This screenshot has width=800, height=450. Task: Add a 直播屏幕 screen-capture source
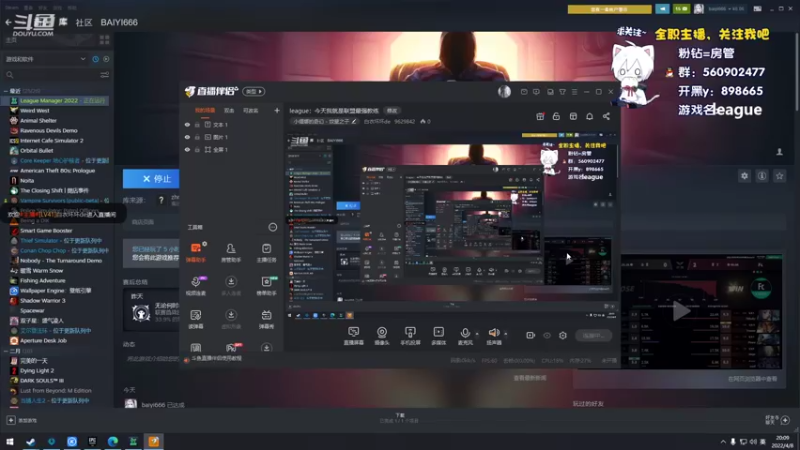[354, 336]
